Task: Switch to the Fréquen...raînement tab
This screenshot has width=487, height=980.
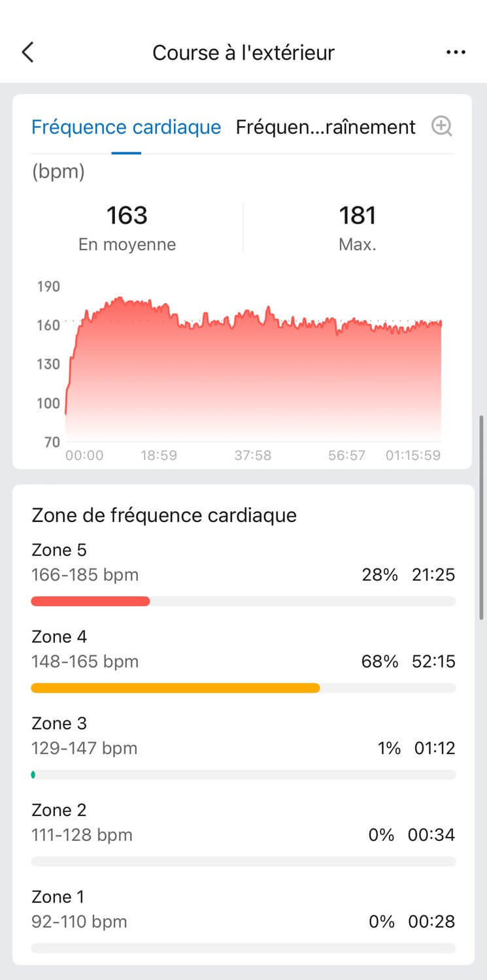Action: [x=326, y=127]
